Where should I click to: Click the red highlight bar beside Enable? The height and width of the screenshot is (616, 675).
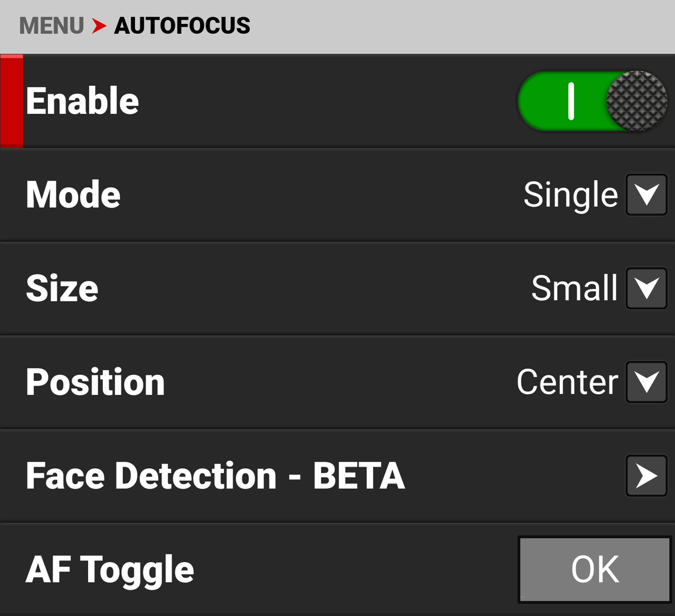tap(12, 101)
